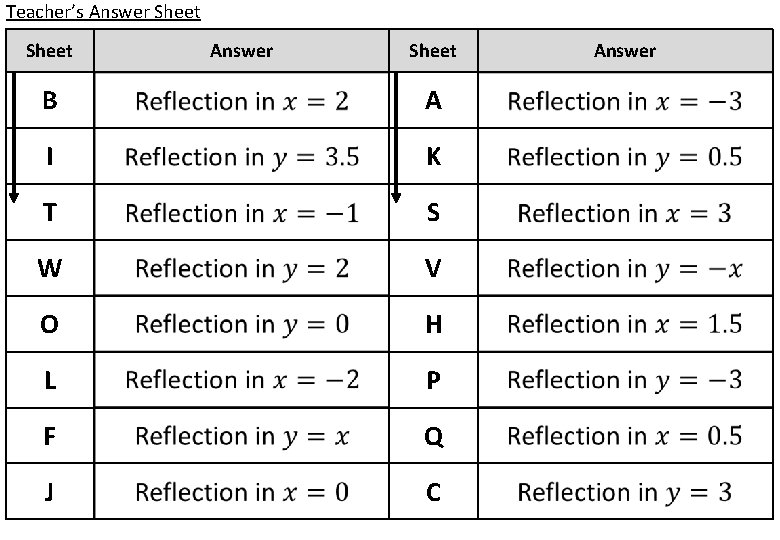This screenshot has width=780, height=540.
Task: Select sheet letter H cell
Action: 433,324
